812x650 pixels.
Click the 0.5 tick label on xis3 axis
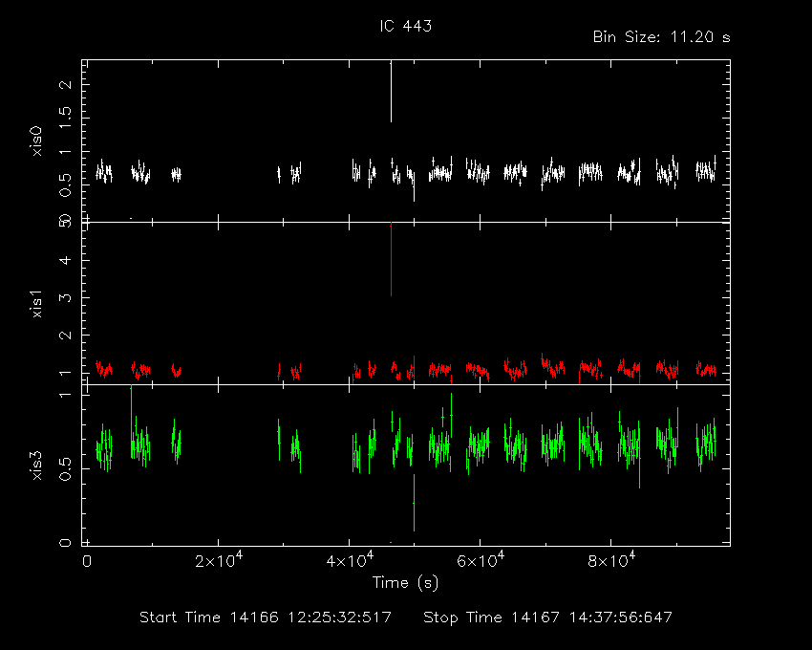pyautogui.click(x=66, y=468)
